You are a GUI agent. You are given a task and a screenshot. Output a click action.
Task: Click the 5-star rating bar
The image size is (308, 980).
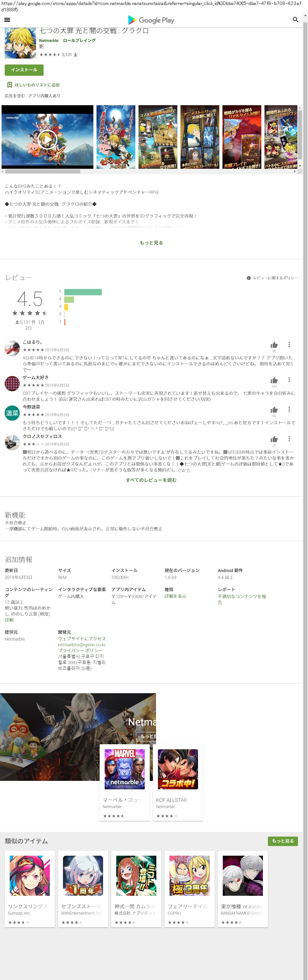click(83, 292)
